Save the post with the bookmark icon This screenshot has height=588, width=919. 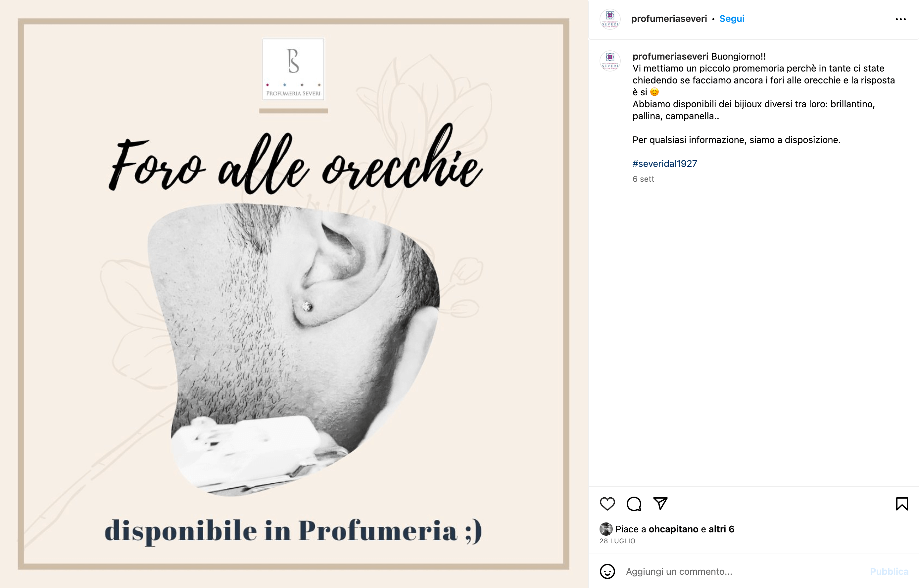point(902,504)
